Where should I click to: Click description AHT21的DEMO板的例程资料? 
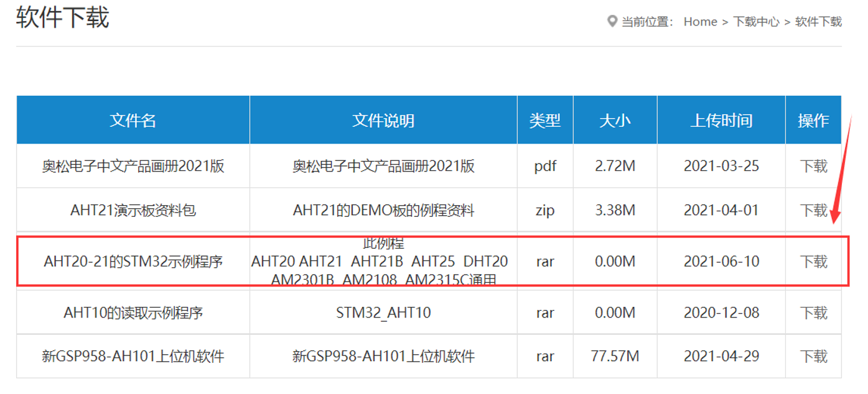click(x=383, y=210)
